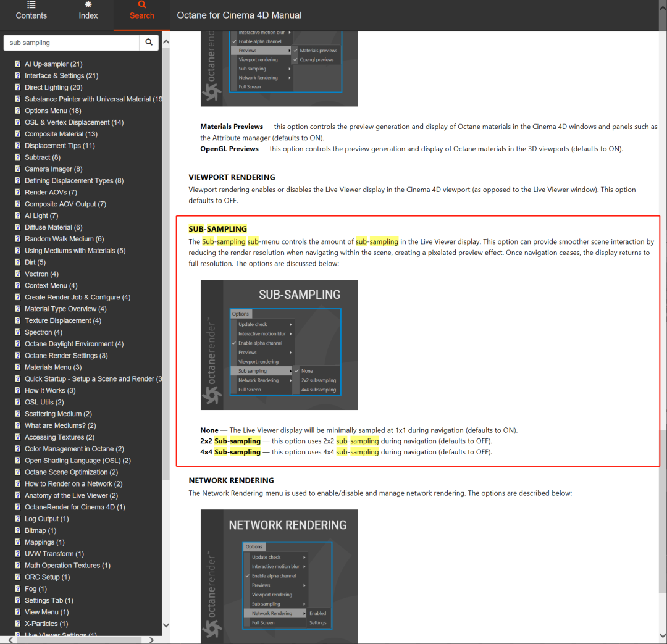The width and height of the screenshot is (667, 644).
Task: Open OSL & Vertex Displacement result
Action: tap(74, 122)
